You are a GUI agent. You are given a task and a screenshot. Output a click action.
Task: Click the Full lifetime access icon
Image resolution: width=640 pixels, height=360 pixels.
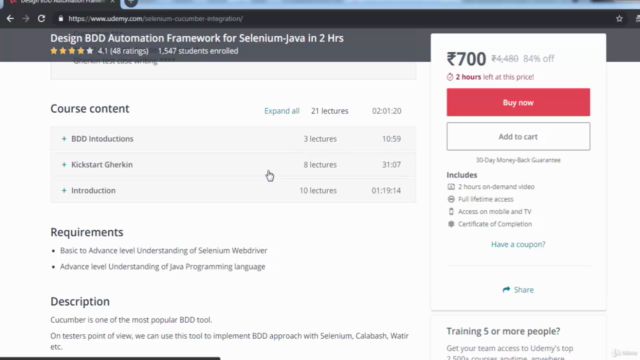[x=451, y=199]
